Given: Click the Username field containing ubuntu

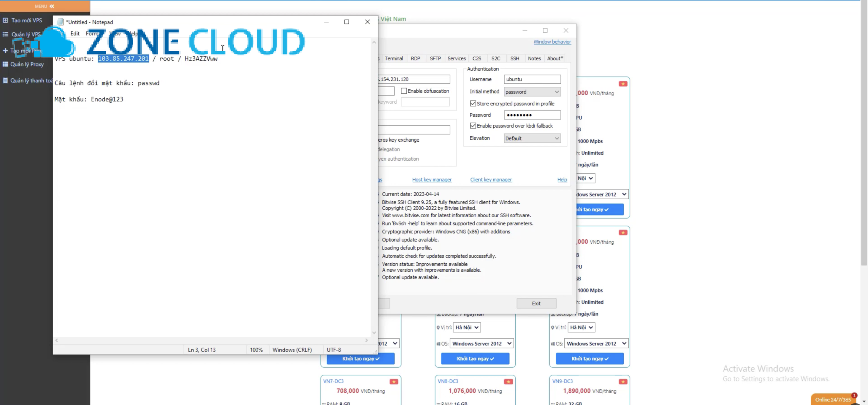Looking at the screenshot, I should click(x=532, y=79).
